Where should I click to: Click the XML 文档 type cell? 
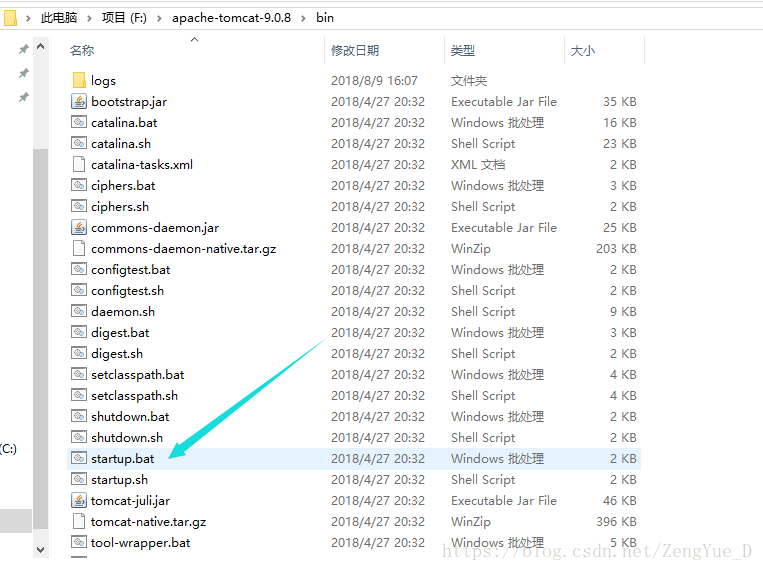click(x=478, y=165)
